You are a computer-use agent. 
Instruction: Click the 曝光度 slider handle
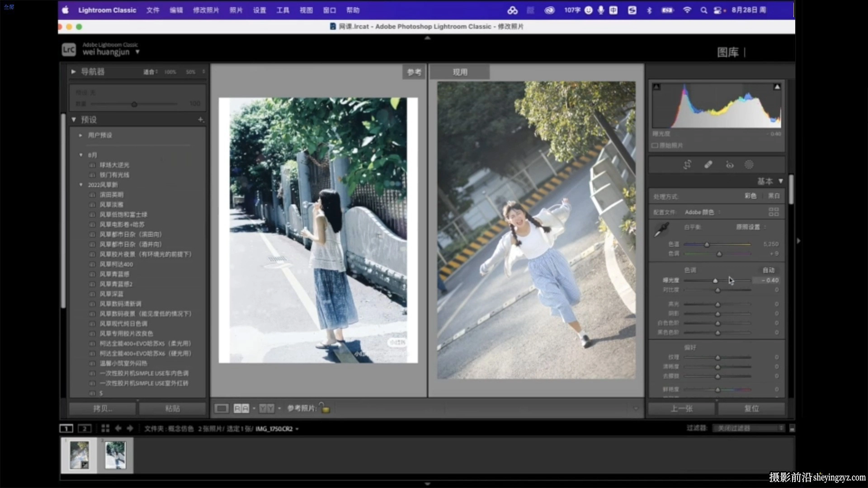pyautogui.click(x=715, y=281)
